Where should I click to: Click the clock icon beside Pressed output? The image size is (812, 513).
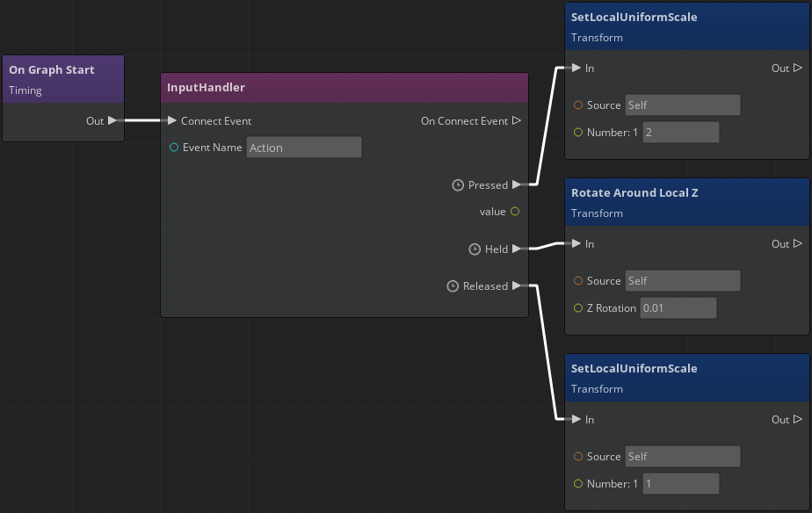(458, 184)
